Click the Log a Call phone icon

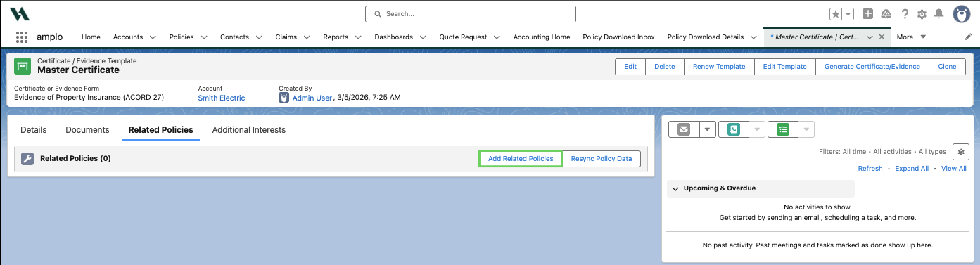point(733,129)
